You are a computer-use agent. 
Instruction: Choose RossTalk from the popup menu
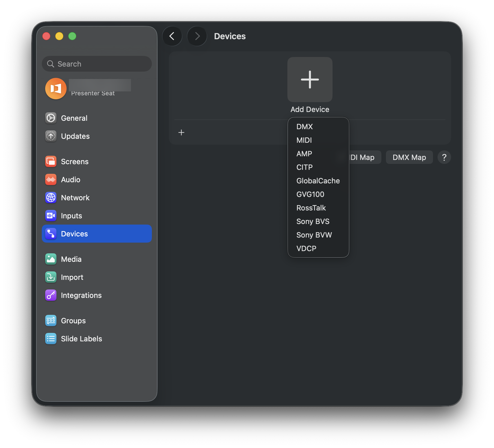click(x=318, y=208)
